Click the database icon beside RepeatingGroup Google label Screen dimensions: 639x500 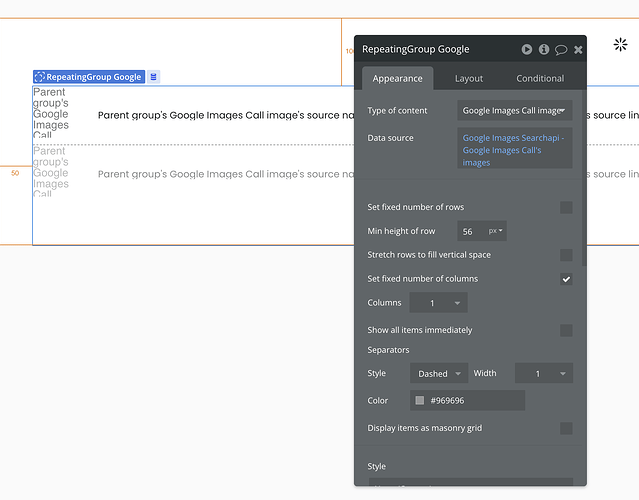(154, 77)
